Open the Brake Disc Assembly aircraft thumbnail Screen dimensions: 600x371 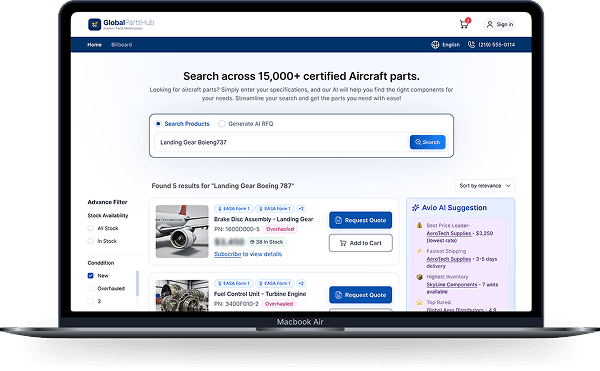(182, 231)
